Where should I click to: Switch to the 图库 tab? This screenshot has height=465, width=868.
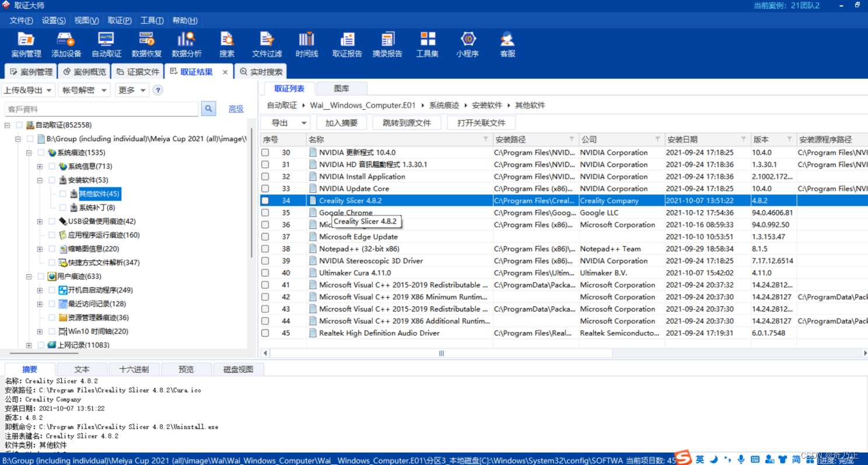coord(341,89)
